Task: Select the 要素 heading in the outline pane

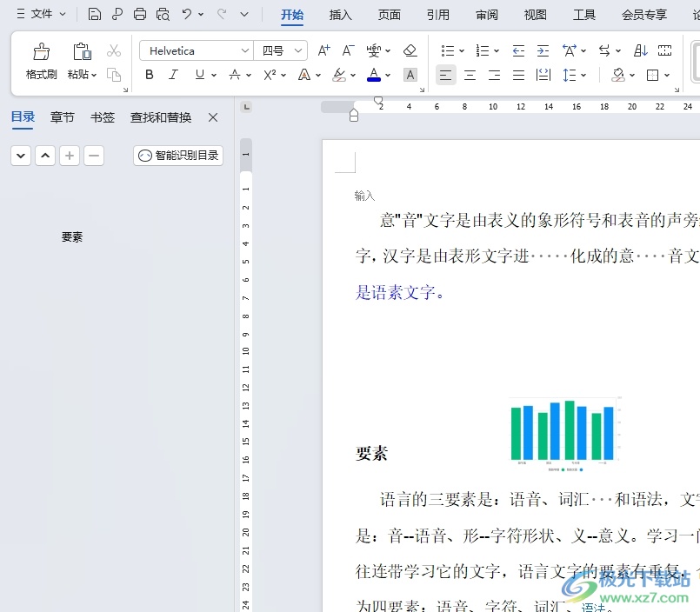Action: [x=72, y=237]
